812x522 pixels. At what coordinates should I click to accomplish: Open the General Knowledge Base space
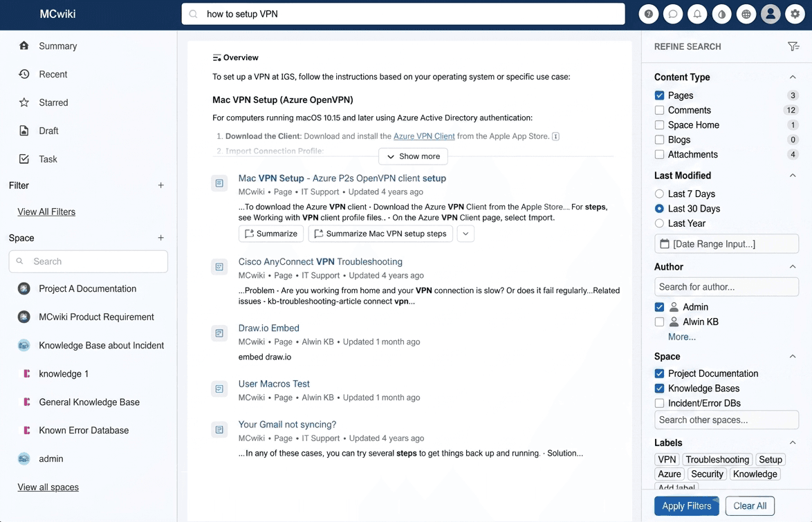pos(89,402)
